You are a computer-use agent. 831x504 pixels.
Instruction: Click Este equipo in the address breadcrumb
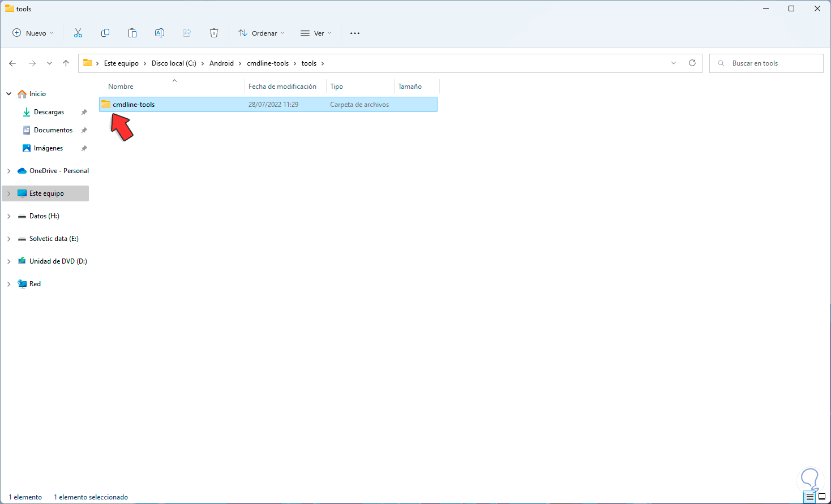[x=121, y=63]
